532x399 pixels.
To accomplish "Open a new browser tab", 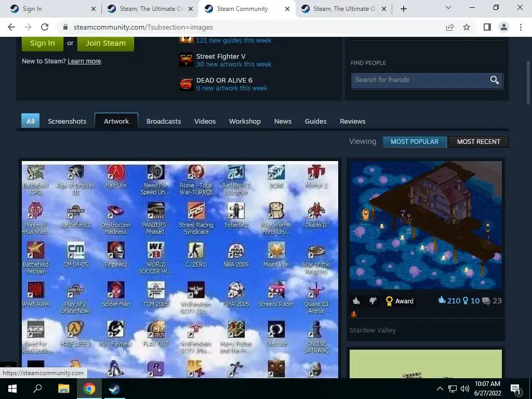I will coord(403,9).
